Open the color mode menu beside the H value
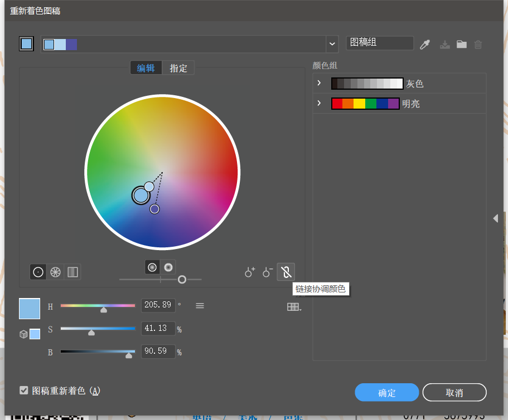This screenshot has width=508, height=420. point(200,305)
